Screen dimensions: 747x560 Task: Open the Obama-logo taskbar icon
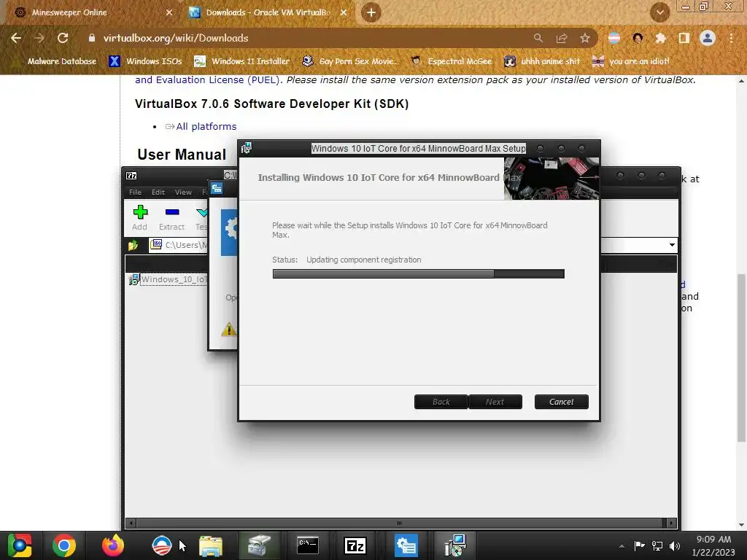(161, 545)
